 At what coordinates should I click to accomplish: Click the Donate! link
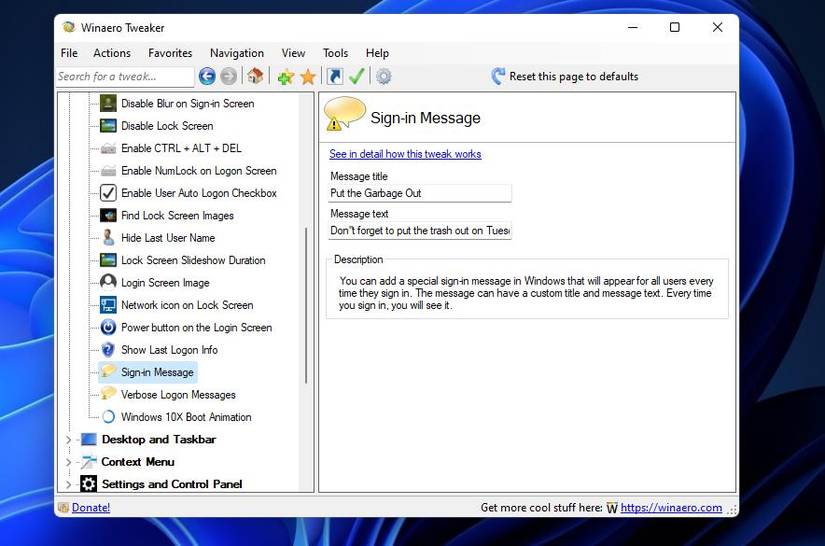(90, 508)
